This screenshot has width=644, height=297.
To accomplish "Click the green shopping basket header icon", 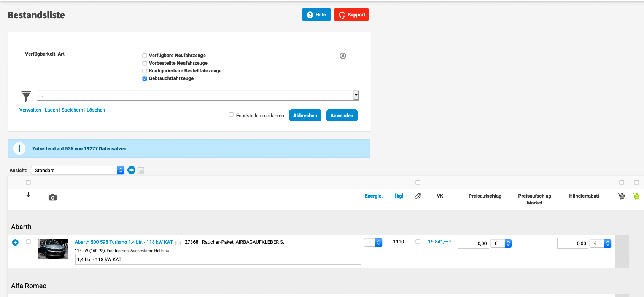I will click(636, 196).
